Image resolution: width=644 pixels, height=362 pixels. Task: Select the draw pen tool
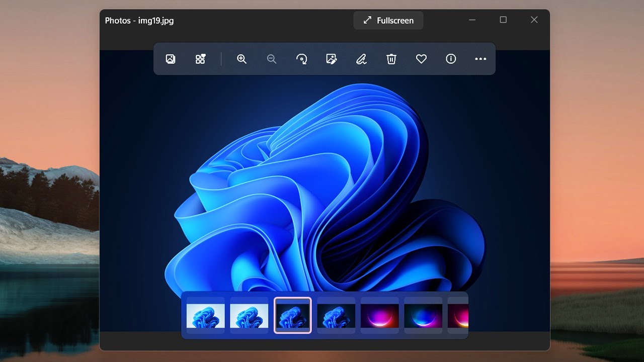coord(361,59)
